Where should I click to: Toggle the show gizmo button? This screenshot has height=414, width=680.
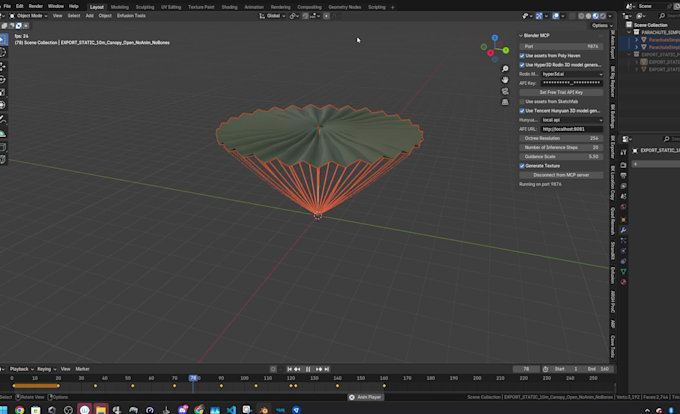pyautogui.click(x=539, y=16)
